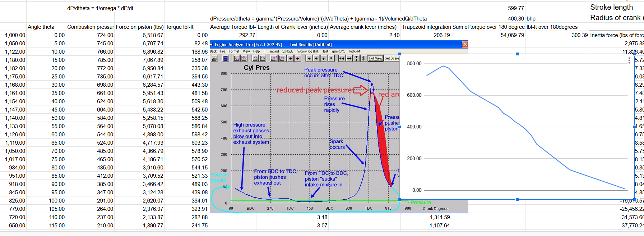Open the Format menu
Viewport: 644px width, 236px height.
tap(234, 51)
